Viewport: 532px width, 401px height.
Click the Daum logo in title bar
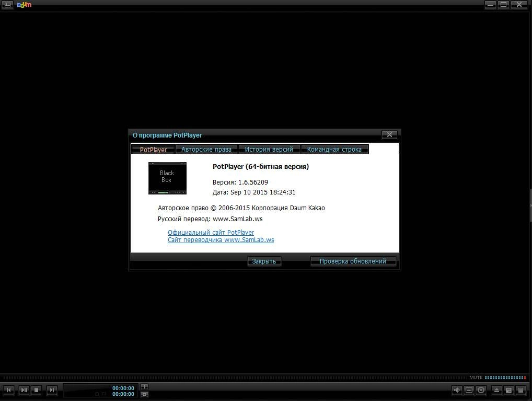pyautogui.click(x=24, y=5)
